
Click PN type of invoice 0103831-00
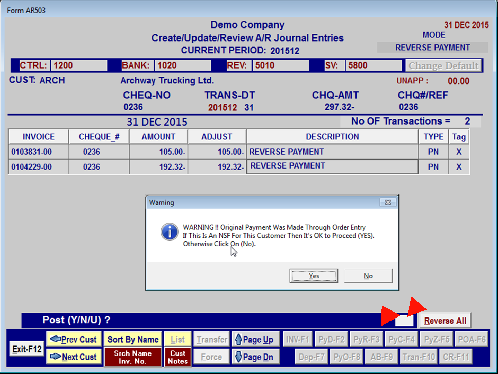point(433,152)
